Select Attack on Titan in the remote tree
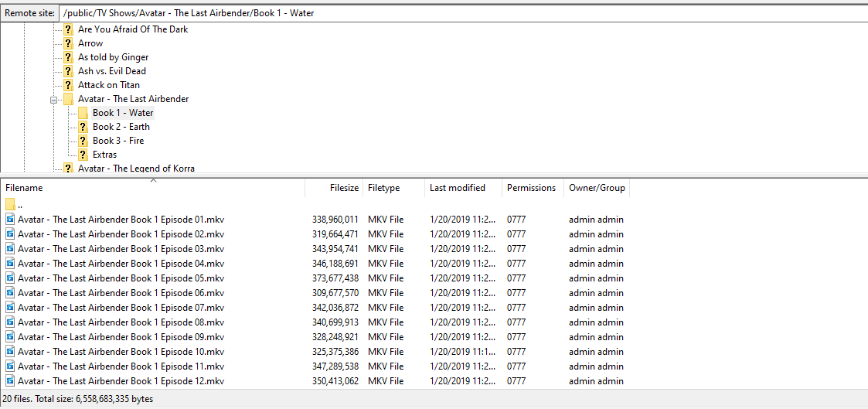Viewport: 868px width, 409px height. pyautogui.click(x=108, y=85)
